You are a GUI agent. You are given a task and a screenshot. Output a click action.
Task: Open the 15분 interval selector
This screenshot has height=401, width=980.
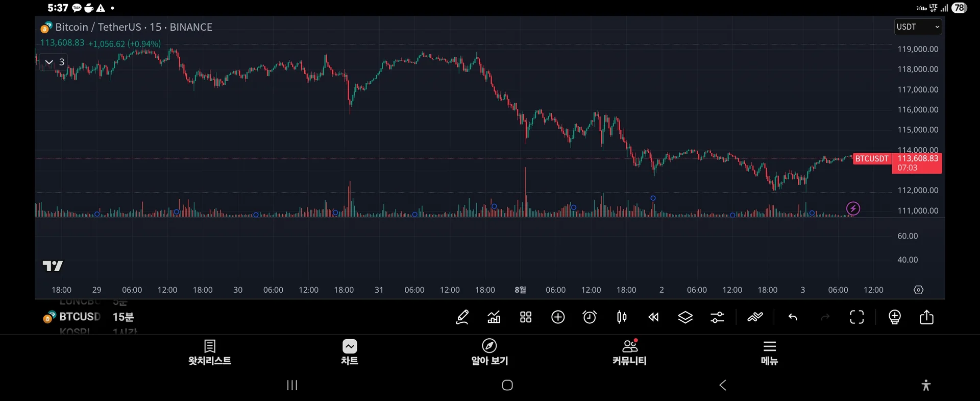point(123,317)
